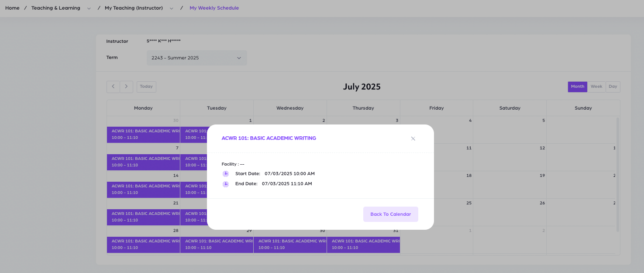Switch to Month calendar view
644x273 pixels.
point(577,86)
